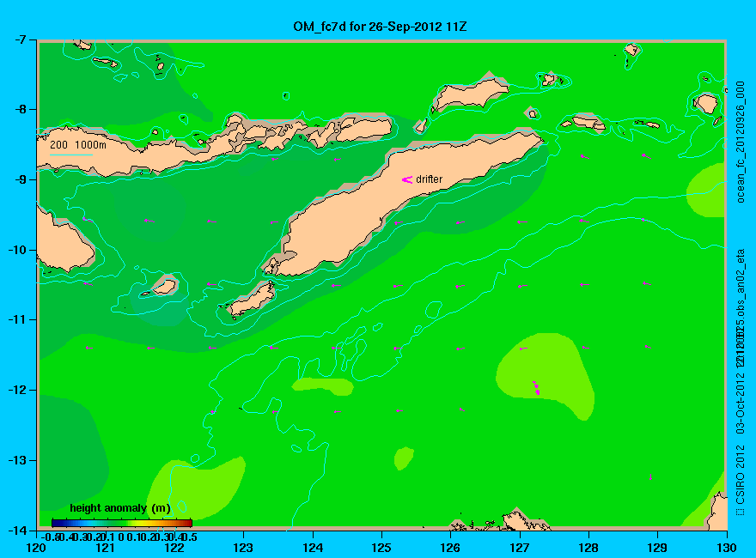Click longitude axis label '126'
Viewport: 756px width, 558px height.
click(450, 548)
